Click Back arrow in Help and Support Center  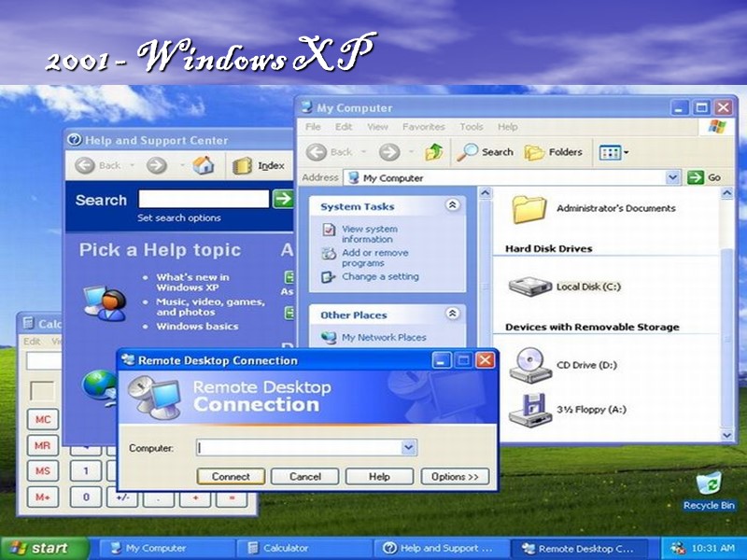click(x=85, y=165)
